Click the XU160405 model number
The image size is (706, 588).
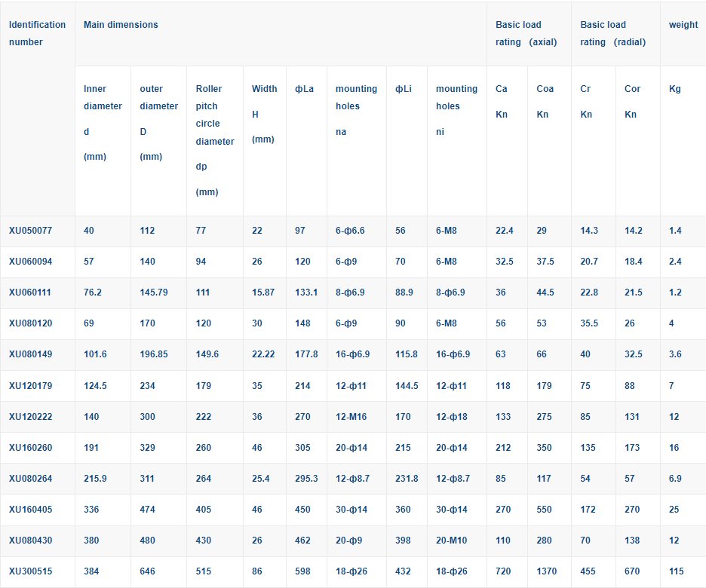coord(30,510)
